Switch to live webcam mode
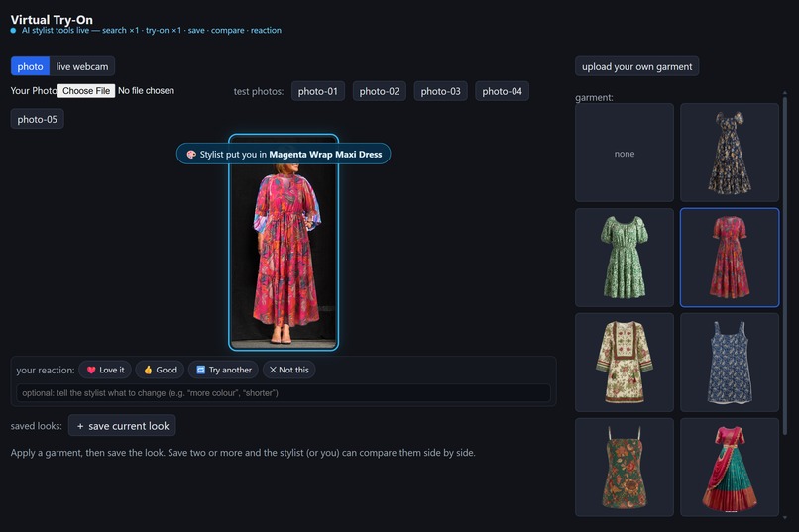Image resolution: width=799 pixels, height=532 pixels. [x=82, y=66]
